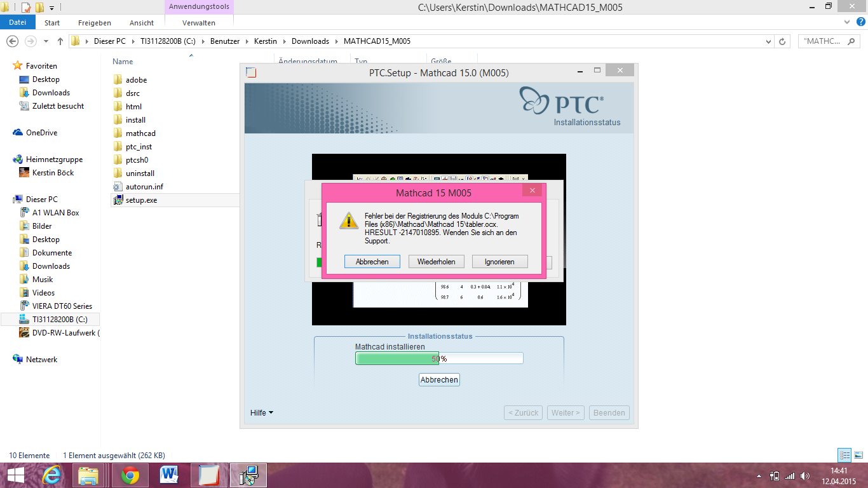Open the Datei tab in Explorer
Screen dimensions: 868x488
click(18, 22)
